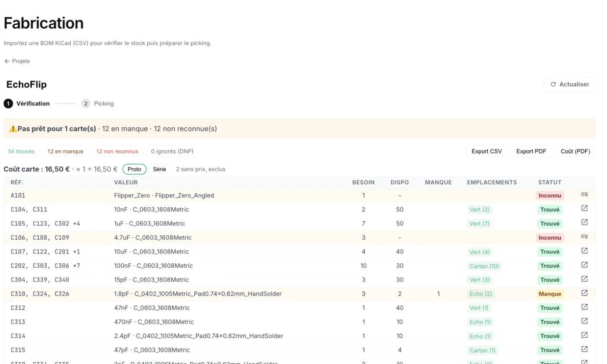The image size is (607, 364).
Task: Open external link for C104, C311 row
Action: point(584,208)
